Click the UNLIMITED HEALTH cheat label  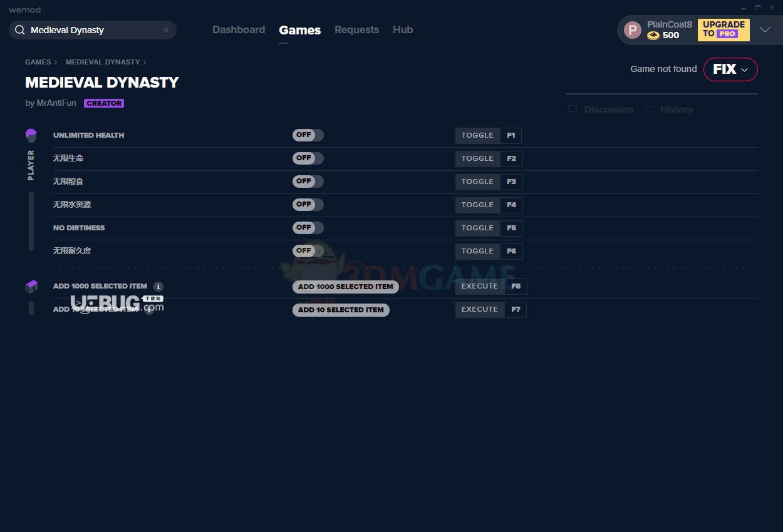[x=88, y=135]
